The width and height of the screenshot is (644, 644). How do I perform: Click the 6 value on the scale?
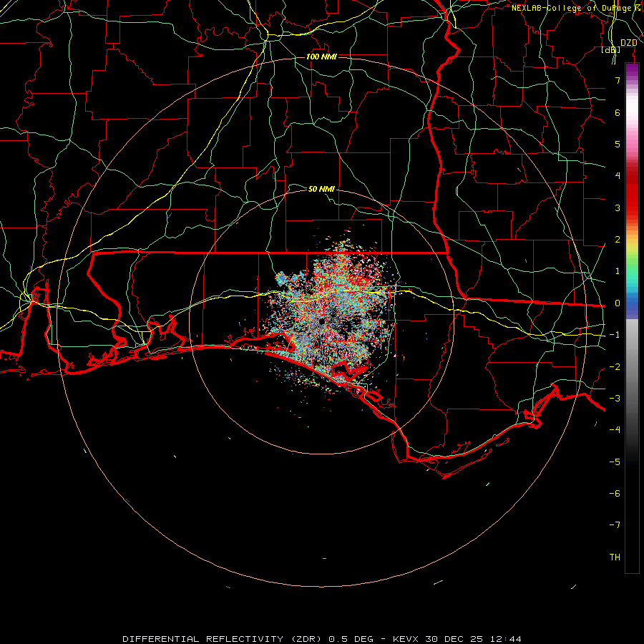click(x=618, y=112)
